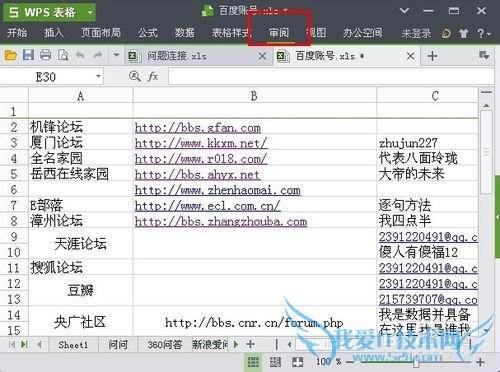Select cell containing 机锋论坛
The height and width of the screenshot is (372, 500).
[x=81, y=127]
